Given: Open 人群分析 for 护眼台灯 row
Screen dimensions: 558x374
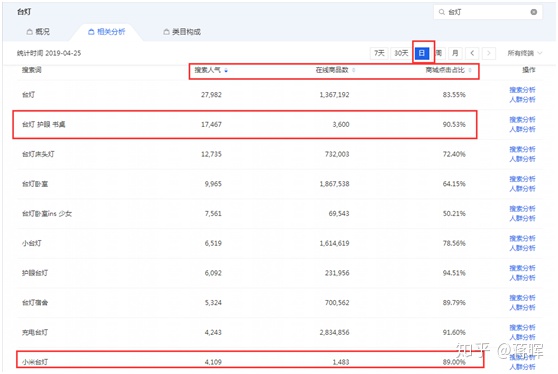Looking at the screenshot, I should tap(522, 278).
